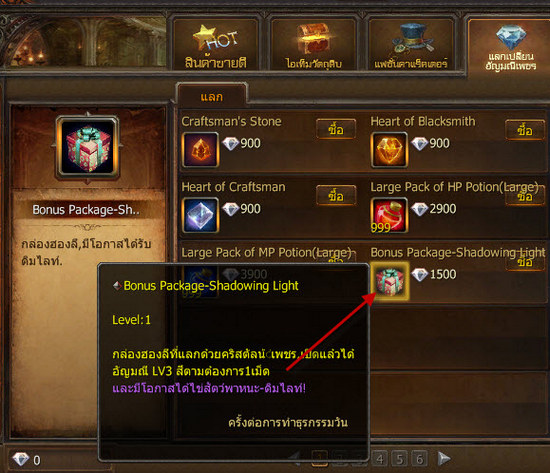Select the Craftsman's Stone item icon
Screen dimensions: 550x473
coord(200,150)
